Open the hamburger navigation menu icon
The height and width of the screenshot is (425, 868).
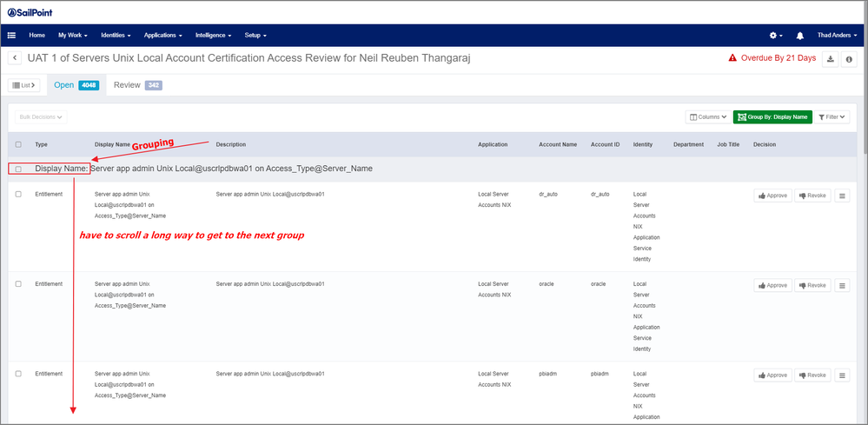tap(12, 36)
